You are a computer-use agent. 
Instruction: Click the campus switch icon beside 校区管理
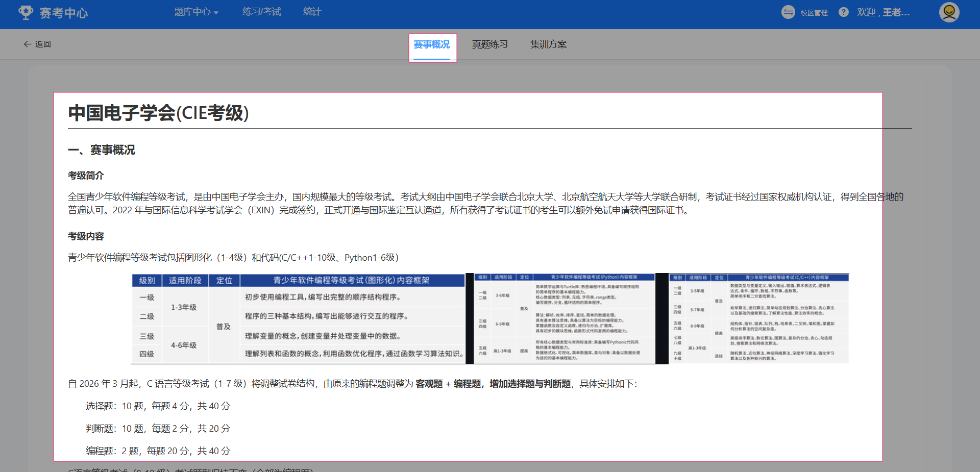click(788, 12)
